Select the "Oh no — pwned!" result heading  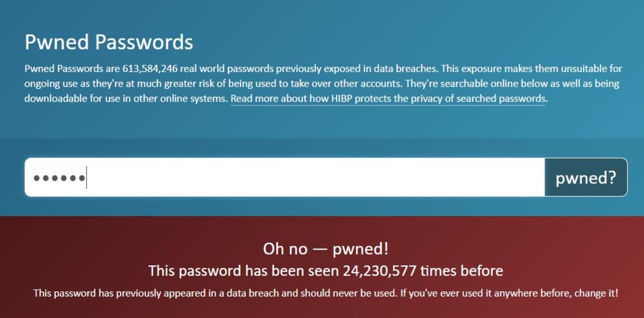325,249
